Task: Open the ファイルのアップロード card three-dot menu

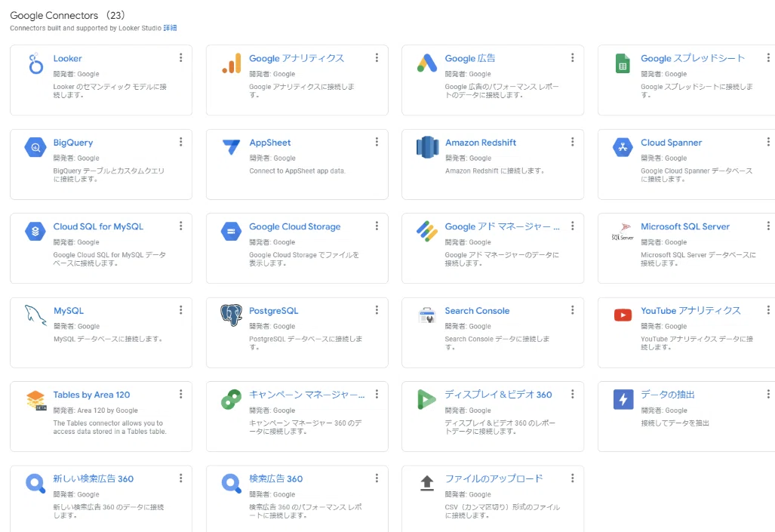Action: click(x=572, y=478)
